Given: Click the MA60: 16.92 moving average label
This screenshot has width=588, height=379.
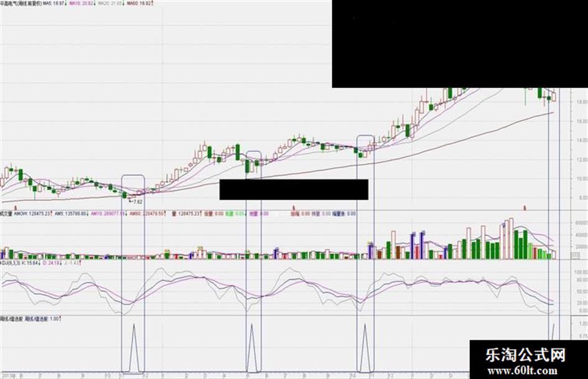Looking at the screenshot, I should (139, 3).
